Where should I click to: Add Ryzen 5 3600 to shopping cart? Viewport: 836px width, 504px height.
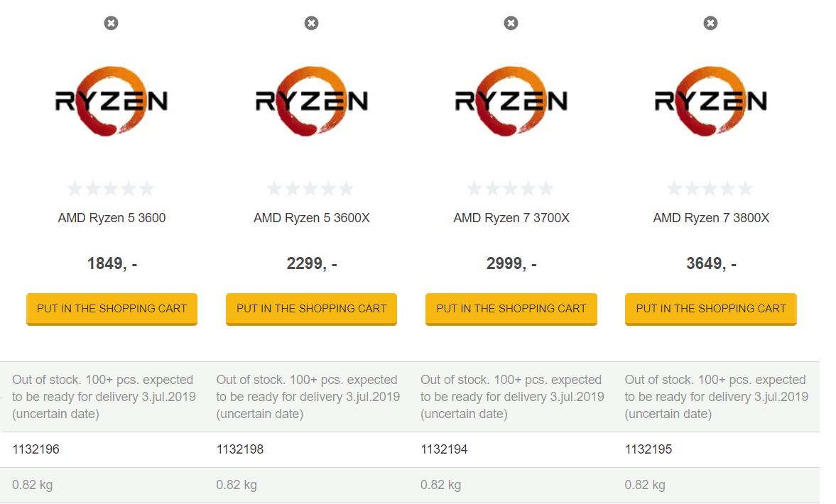click(112, 309)
